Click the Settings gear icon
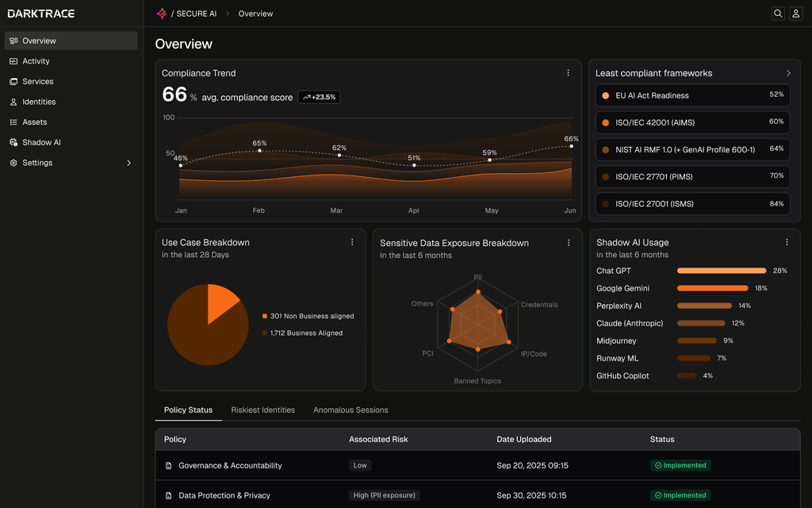Image resolution: width=812 pixels, height=508 pixels. point(13,163)
